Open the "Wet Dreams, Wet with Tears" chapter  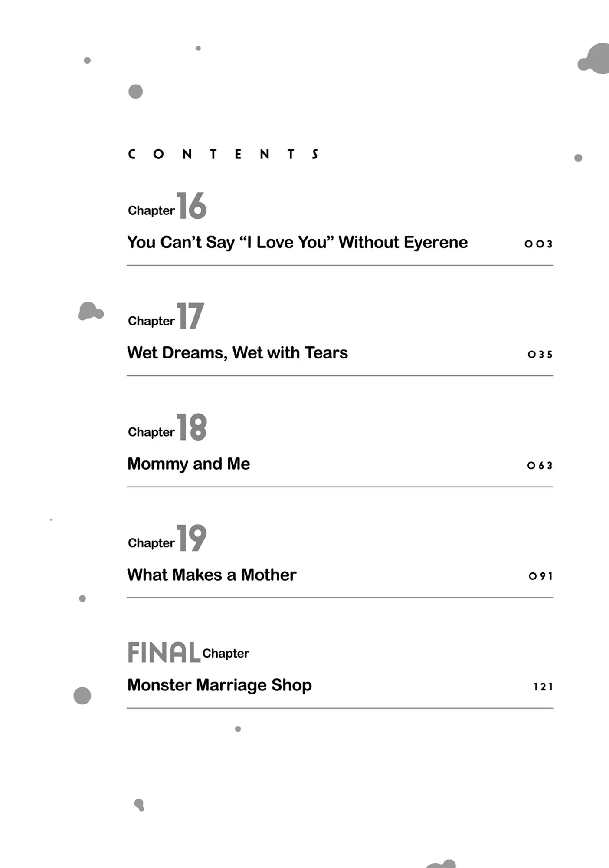tap(237, 353)
